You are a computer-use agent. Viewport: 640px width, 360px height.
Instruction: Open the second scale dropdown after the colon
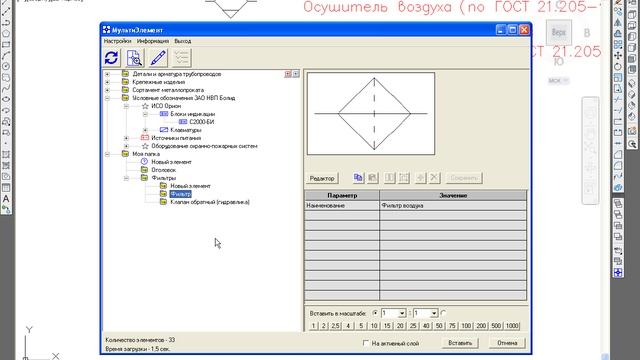(434, 313)
